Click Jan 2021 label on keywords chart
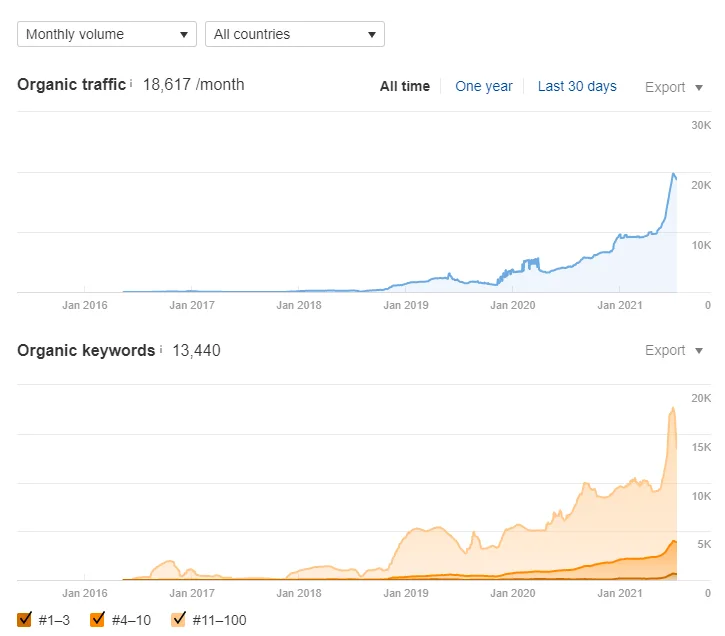Viewport: 725px width, 636px height. click(x=620, y=593)
